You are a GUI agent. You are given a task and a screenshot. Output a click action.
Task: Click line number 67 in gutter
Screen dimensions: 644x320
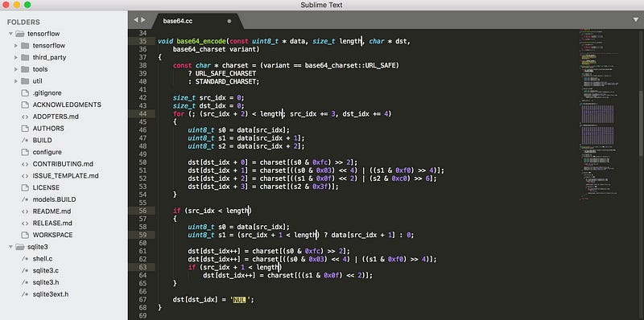click(142, 300)
